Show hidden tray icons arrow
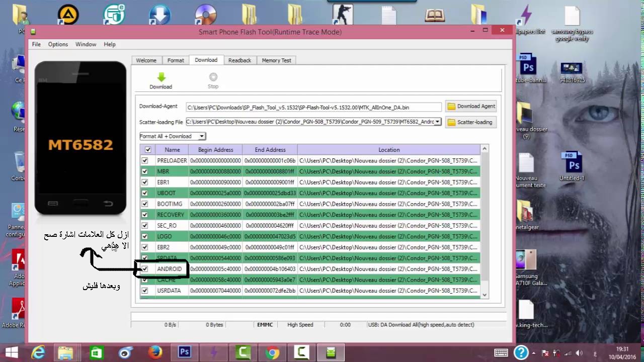The width and height of the screenshot is (644, 362). [534, 353]
